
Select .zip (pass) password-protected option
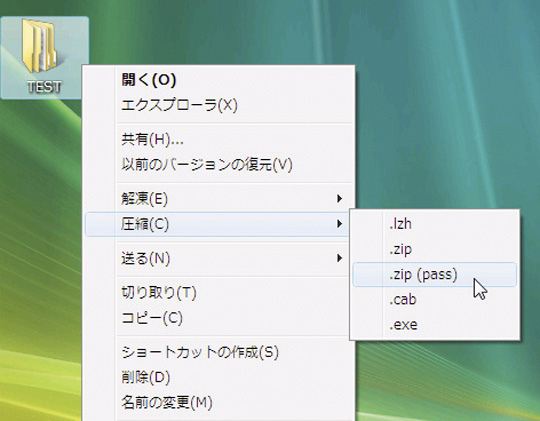[x=435, y=275]
